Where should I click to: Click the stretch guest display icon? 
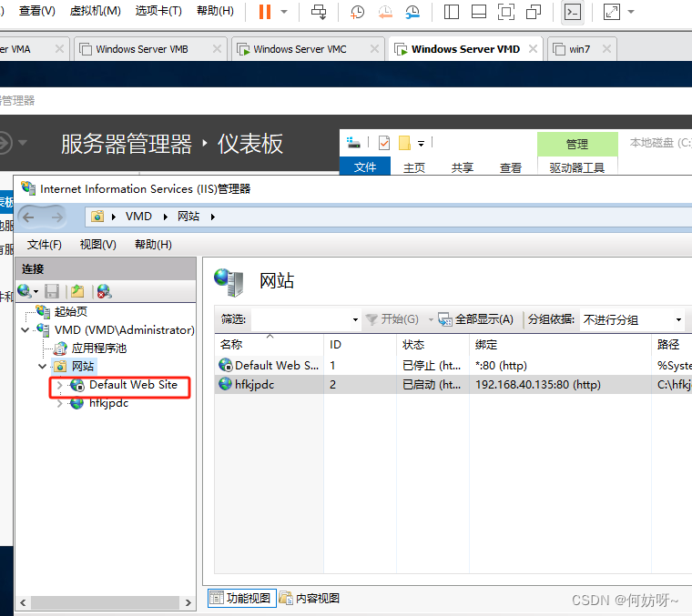pyautogui.click(x=612, y=12)
